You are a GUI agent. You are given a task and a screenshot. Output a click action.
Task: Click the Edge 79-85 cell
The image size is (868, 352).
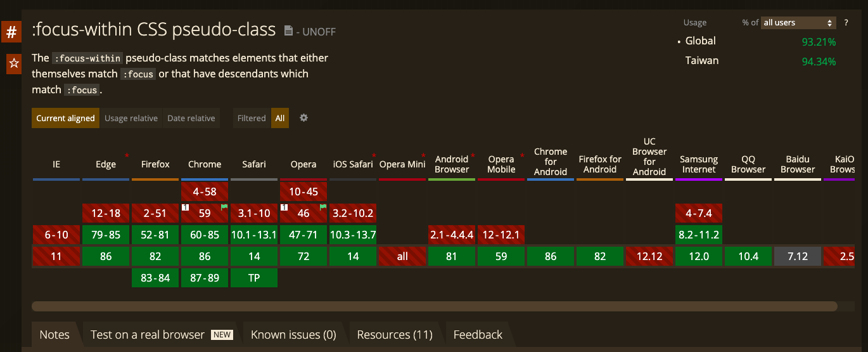(x=106, y=235)
